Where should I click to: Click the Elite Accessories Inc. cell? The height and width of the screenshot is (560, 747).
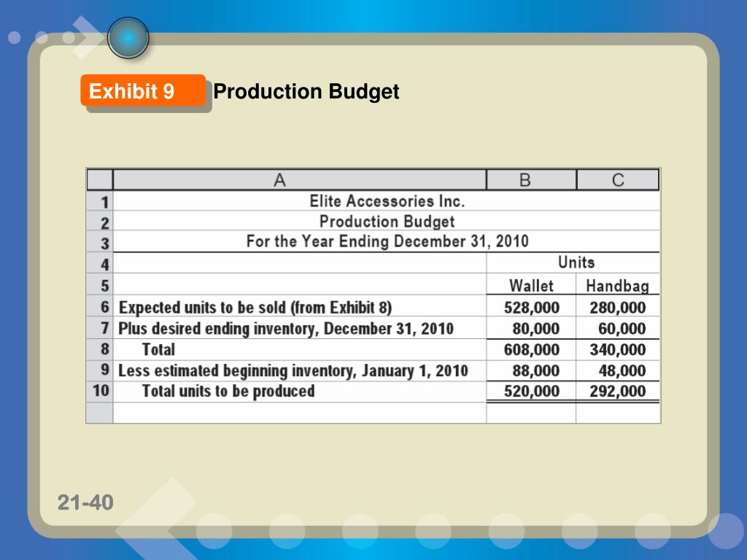[387, 201]
